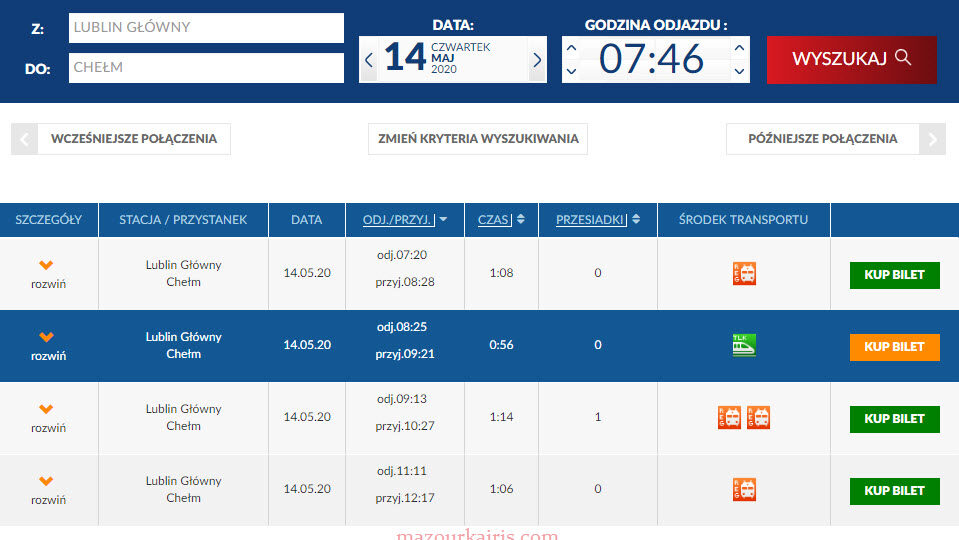The height and width of the screenshot is (540, 959).
Task: Expand details for 11:11 connection
Action: pos(46,490)
